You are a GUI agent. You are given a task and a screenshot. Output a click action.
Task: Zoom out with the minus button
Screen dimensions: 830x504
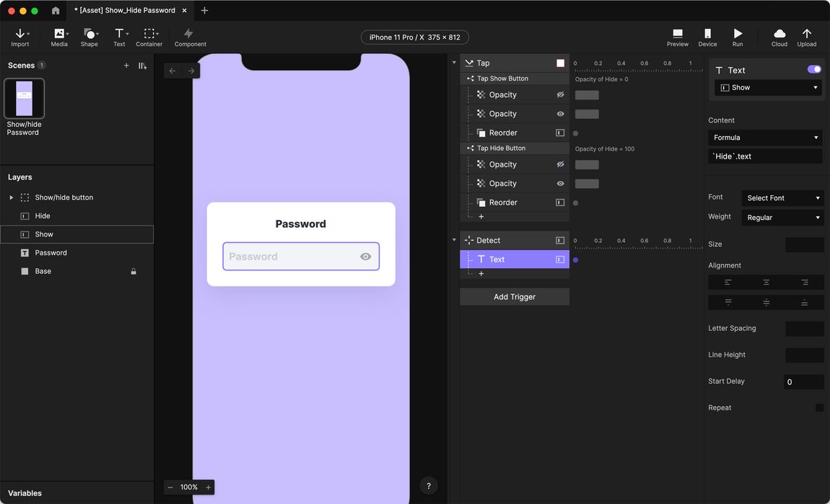point(170,487)
